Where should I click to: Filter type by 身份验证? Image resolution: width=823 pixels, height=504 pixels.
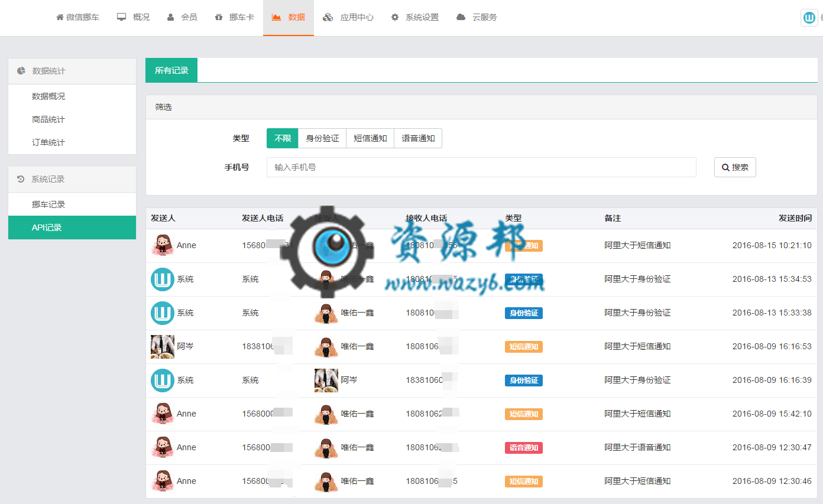(322, 138)
